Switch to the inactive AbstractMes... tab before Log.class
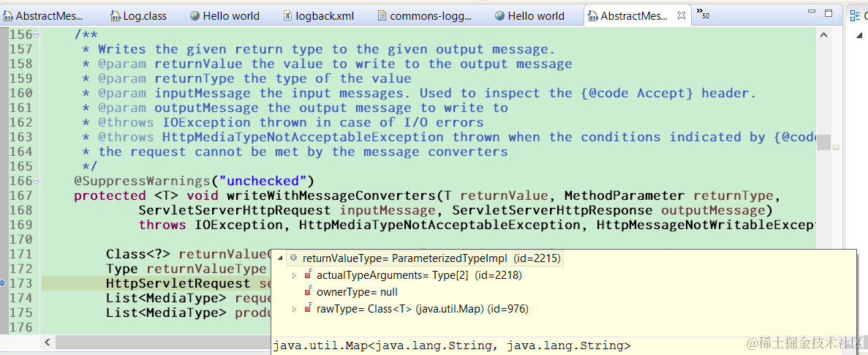 (43, 16)
